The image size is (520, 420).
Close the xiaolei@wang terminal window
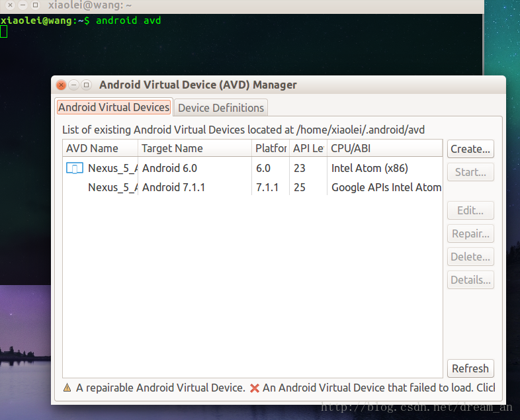click(11, 5)
